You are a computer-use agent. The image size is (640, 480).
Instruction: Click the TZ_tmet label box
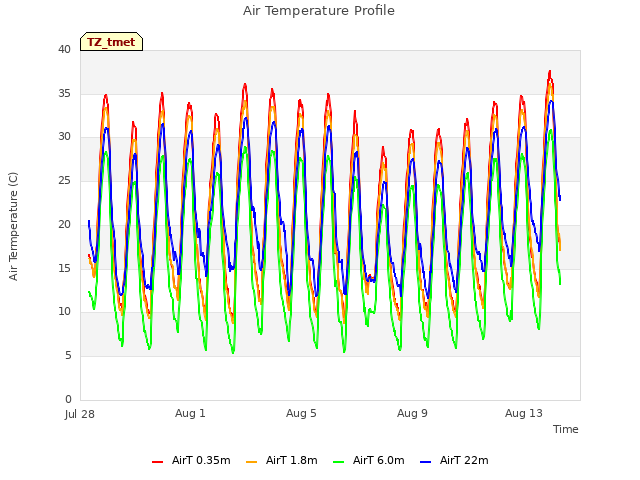coord(111,42)
